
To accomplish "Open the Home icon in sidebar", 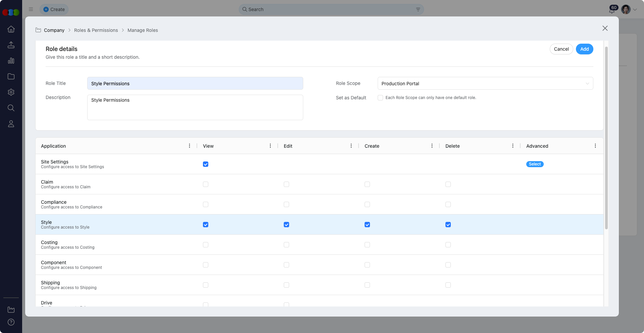I will click(11, 29).
